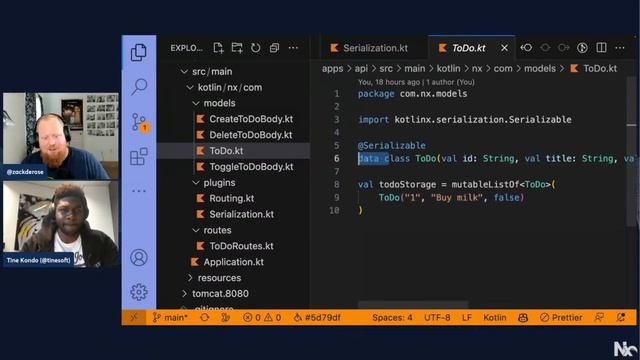This screenshot has width=640, height=360.
Task: Synchronize changes icon in status bar
Action: click(204, 317)
